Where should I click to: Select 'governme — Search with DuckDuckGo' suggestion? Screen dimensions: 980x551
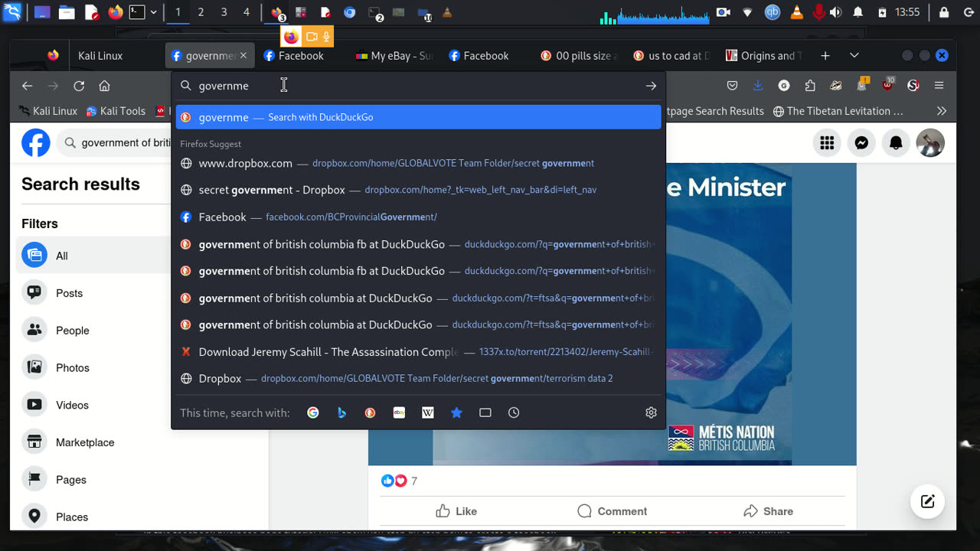418,117
